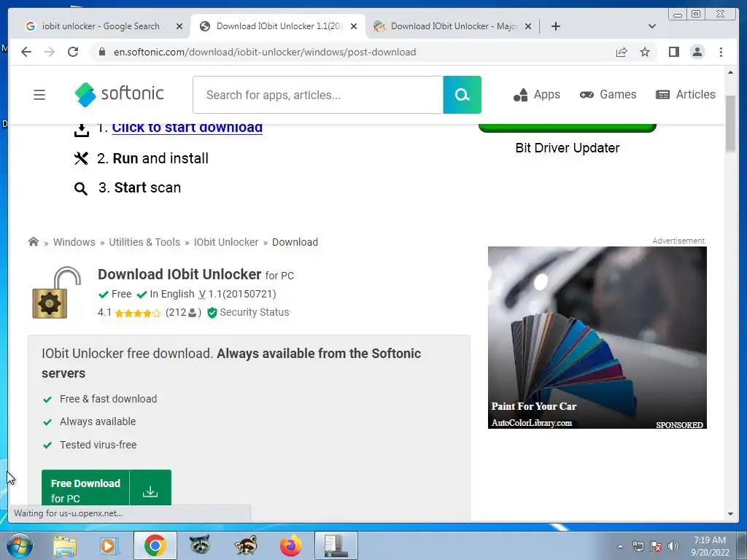
Task: Click the network tray icon
Action: click(638, 546)
